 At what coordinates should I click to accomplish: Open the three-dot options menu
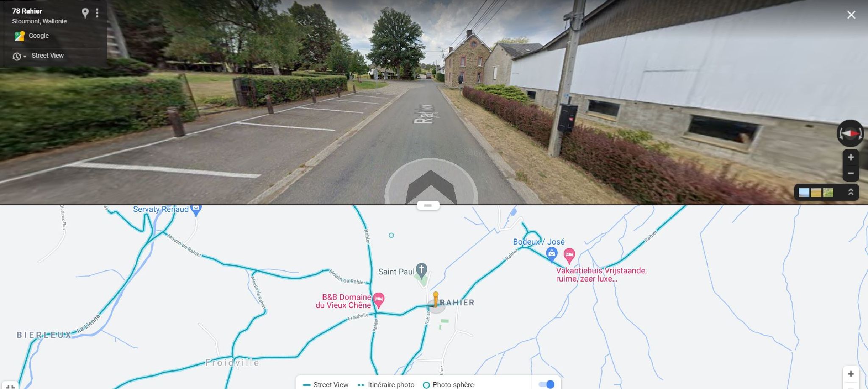(97, 13)
